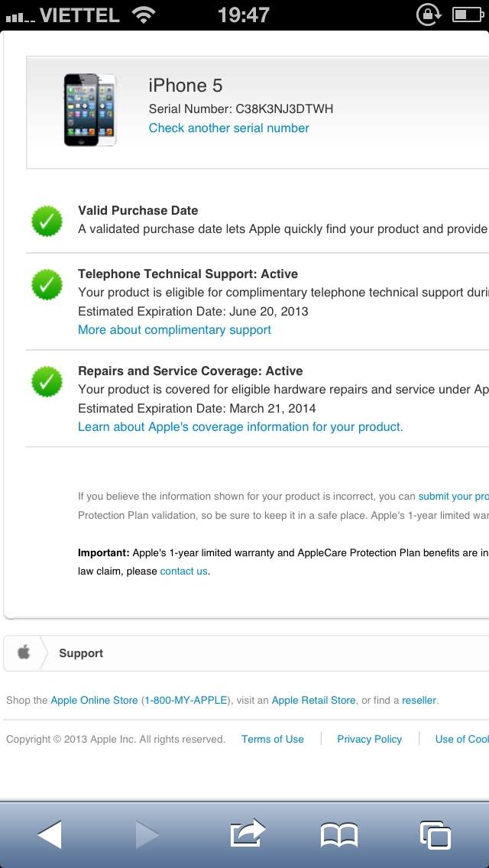This screenshot has width=489, height=868.
Task: Open the Apple Retail Store link
Action: pyautogui.click(x=313, y=700)
